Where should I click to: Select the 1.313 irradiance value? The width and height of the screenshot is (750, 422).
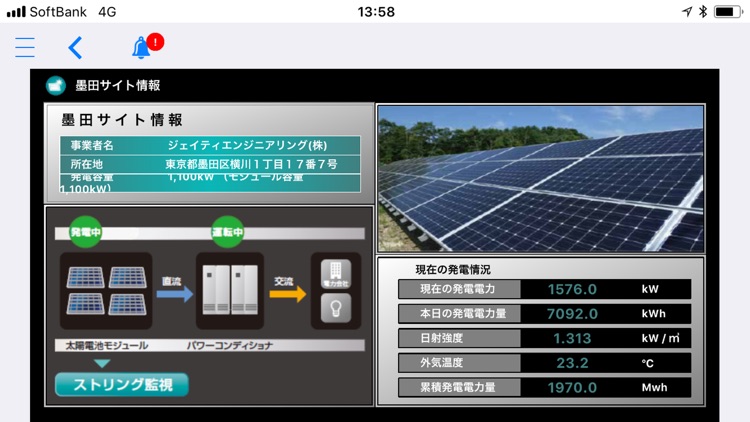tap(572, 338)
